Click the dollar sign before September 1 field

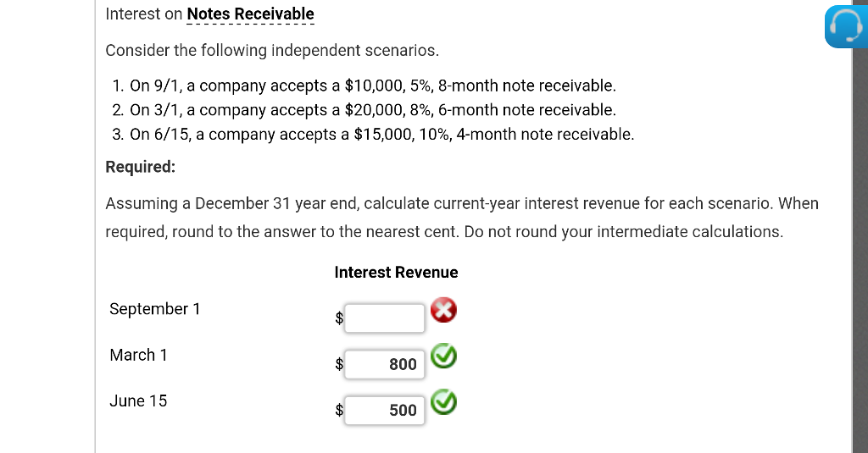(339, 318)
